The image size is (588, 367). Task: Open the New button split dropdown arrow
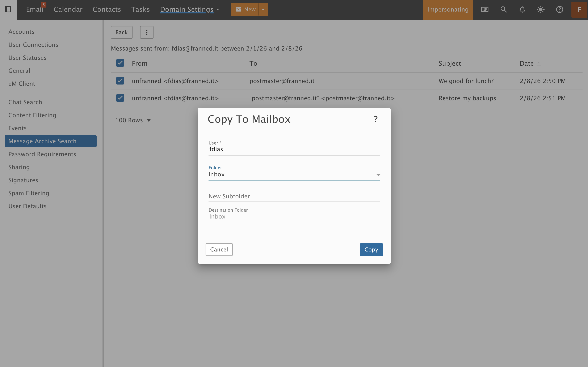click(x=263, y=9)
